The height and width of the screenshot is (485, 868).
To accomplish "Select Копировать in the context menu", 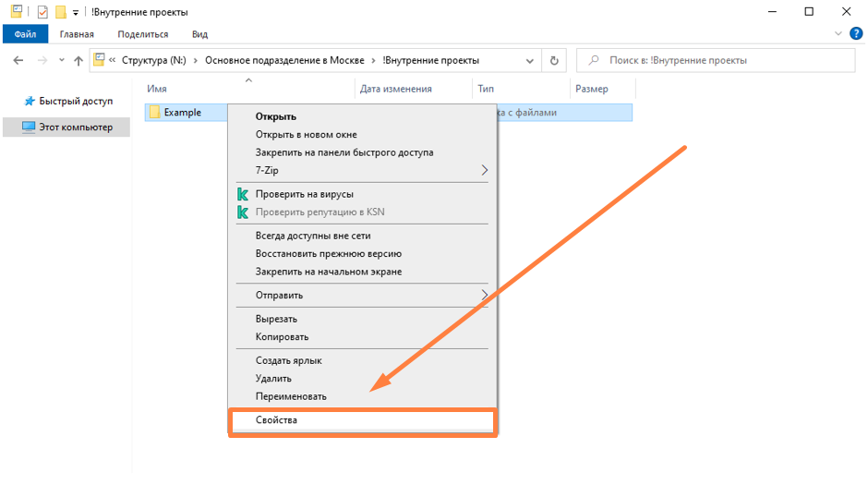I will [282, 337].
